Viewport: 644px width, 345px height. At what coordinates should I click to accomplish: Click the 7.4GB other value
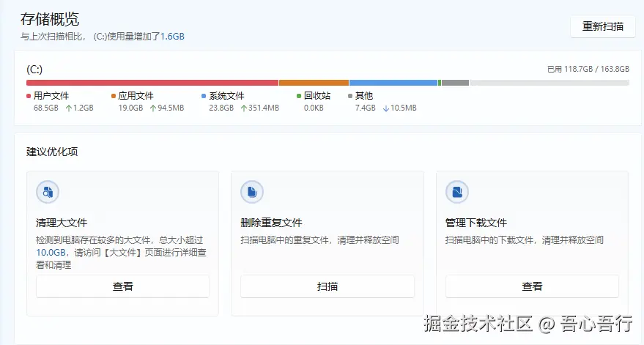(365, 108)
